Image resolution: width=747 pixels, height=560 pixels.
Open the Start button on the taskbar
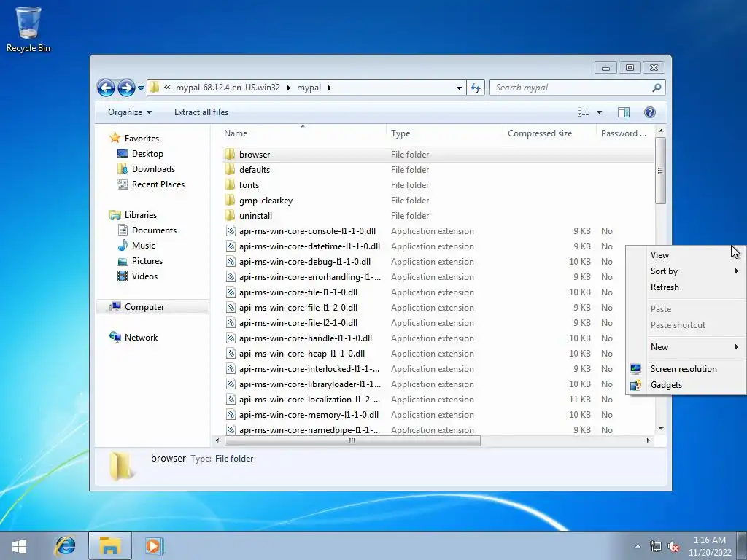coord(20,545)
